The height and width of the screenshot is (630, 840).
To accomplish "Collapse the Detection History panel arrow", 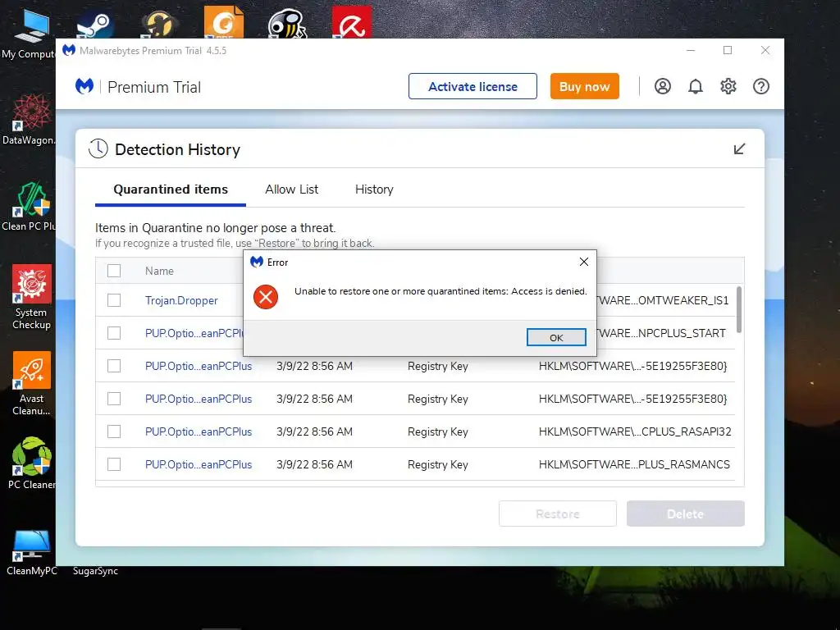I will click(739, 149).
